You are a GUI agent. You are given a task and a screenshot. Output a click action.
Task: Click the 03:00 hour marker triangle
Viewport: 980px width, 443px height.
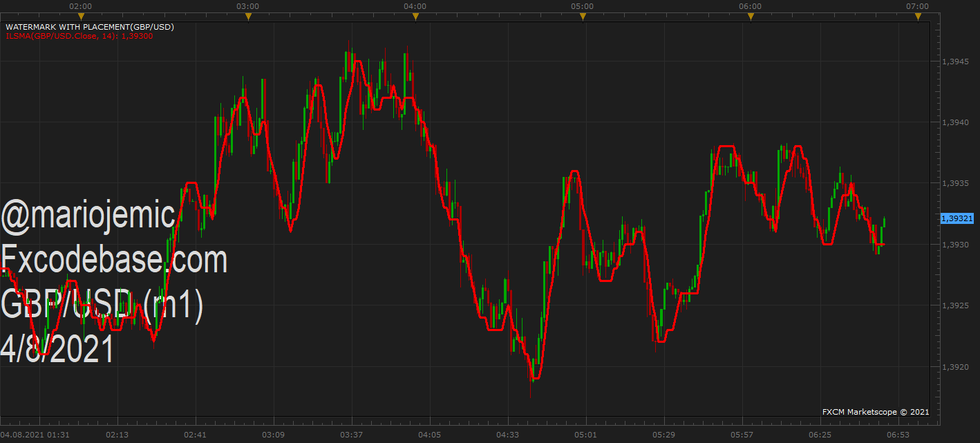pos(248,16)
